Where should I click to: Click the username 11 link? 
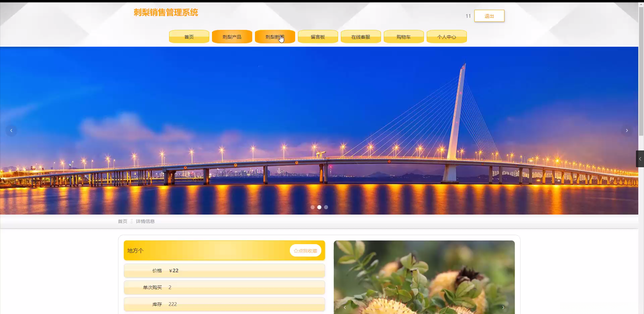coord(468,16)
